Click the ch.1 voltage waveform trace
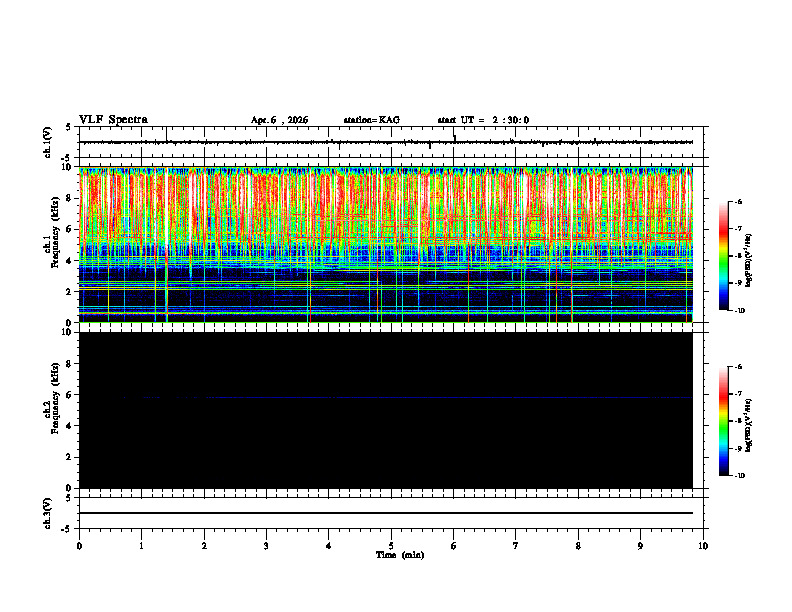Screen dimensions: 792x612 click(x=386, y=142)
